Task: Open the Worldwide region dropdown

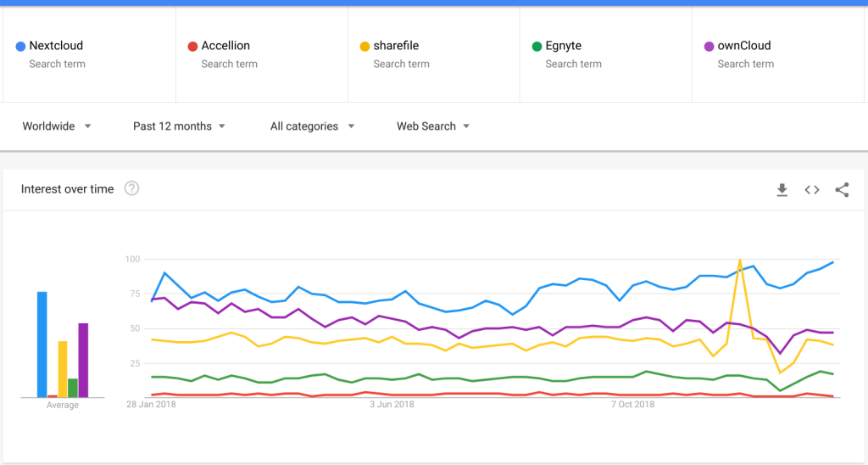Action: (x=57, y=126)
